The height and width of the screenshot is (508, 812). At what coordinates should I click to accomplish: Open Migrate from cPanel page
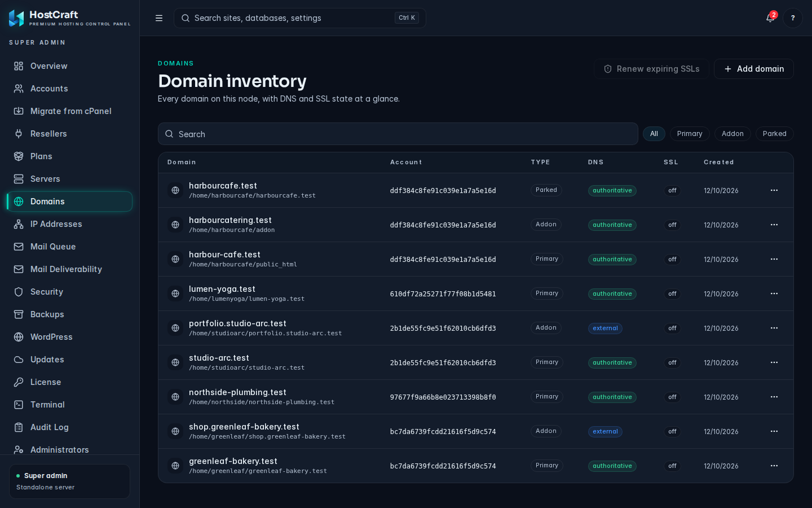70,111
